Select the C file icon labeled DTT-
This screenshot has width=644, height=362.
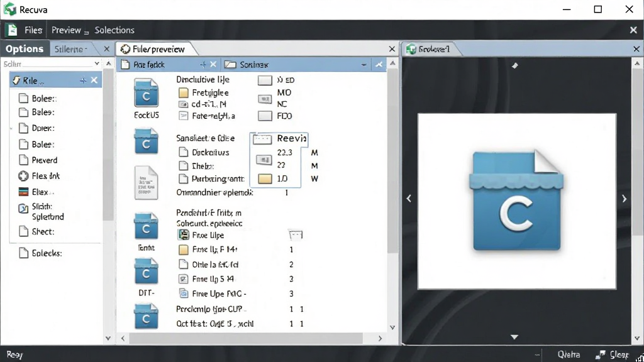coord(146,271)
